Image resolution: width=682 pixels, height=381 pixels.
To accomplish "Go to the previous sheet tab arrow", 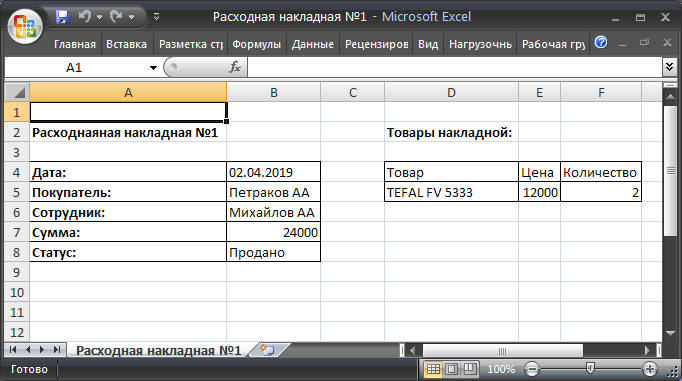I will tap(28, 350).
